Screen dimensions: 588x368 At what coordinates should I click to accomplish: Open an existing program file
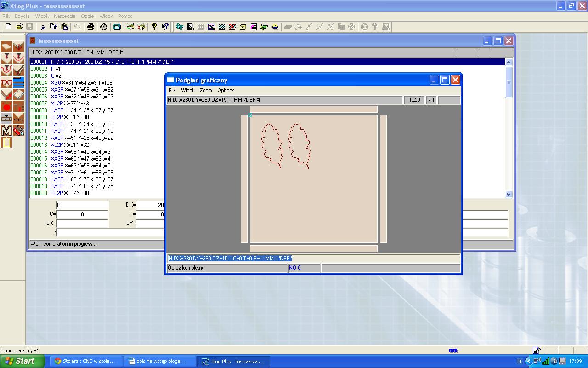[20, 27]
